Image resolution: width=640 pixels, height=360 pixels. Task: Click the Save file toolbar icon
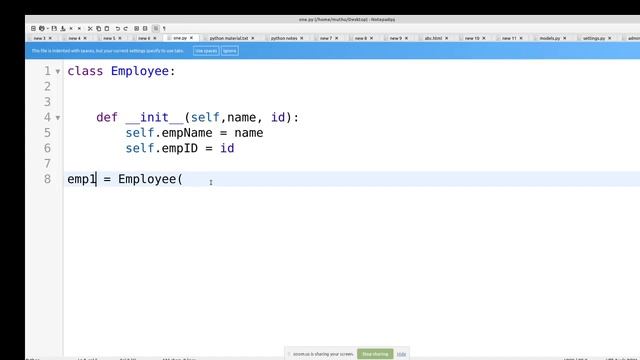coord(54,29)
